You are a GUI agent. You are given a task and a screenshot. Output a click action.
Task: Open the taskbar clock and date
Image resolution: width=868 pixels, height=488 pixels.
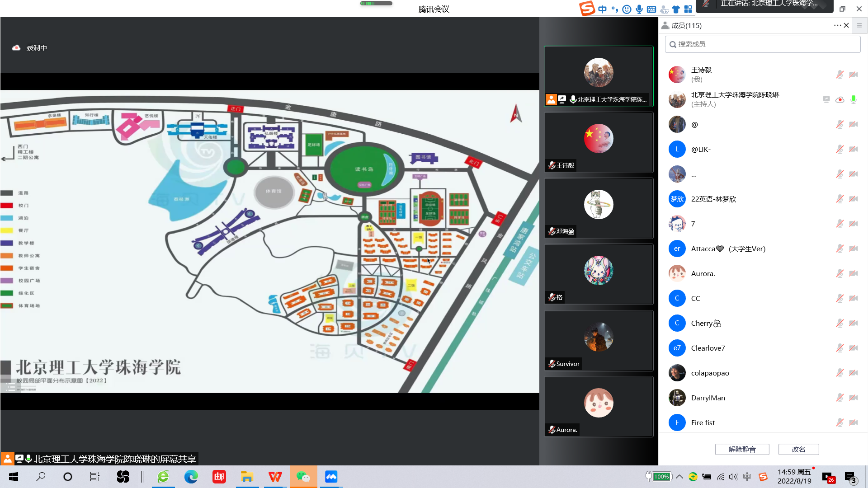(x=794, y=477)
